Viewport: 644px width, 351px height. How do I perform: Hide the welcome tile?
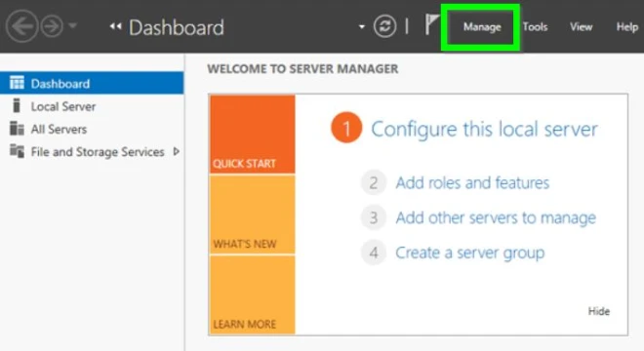pos(599,311)
